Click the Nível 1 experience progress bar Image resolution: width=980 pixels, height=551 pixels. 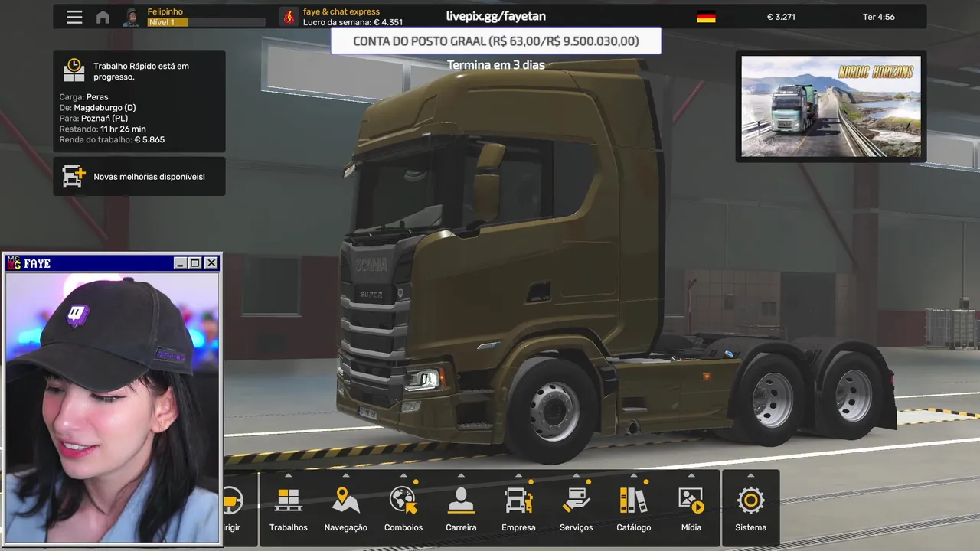click(205, 22)
